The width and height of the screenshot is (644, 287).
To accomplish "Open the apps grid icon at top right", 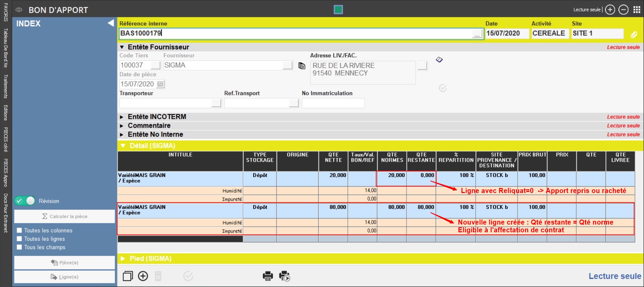I will click(x=637, y=10).
